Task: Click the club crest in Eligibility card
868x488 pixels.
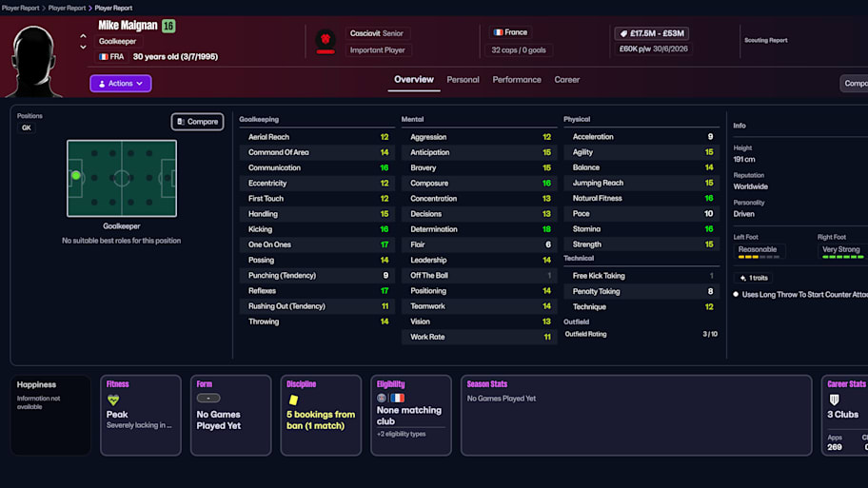Action: 382,398
